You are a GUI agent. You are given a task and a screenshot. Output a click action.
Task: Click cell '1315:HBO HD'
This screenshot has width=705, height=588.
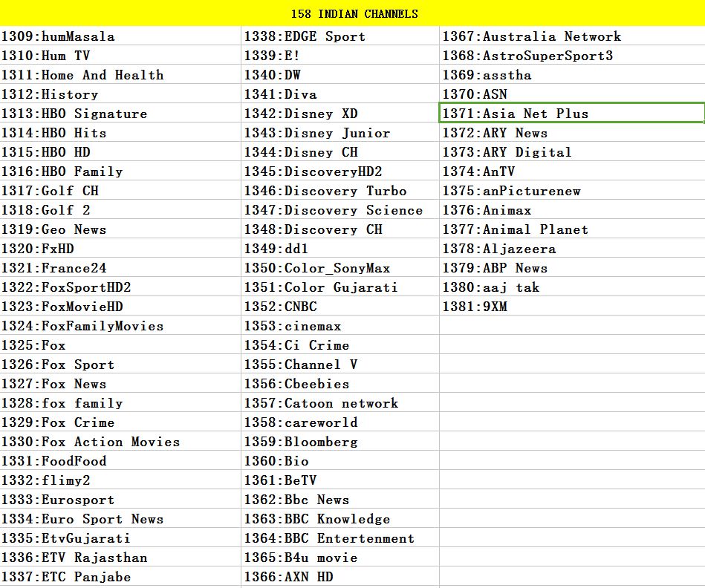click(120, 152)
